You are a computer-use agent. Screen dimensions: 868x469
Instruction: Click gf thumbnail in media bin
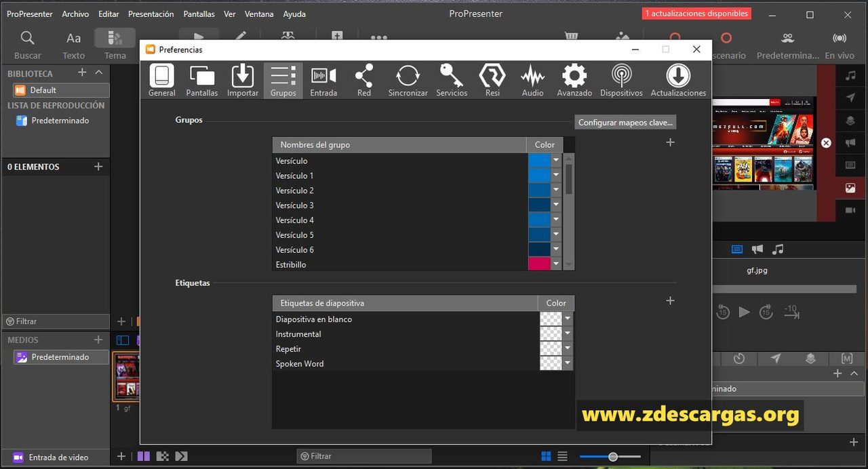127,377
